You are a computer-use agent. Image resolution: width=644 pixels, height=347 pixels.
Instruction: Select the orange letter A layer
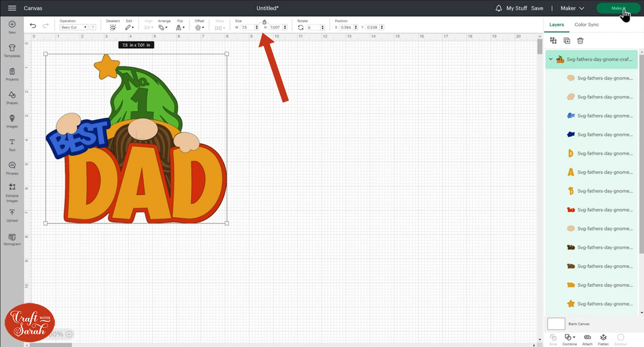tap(591, 172)
